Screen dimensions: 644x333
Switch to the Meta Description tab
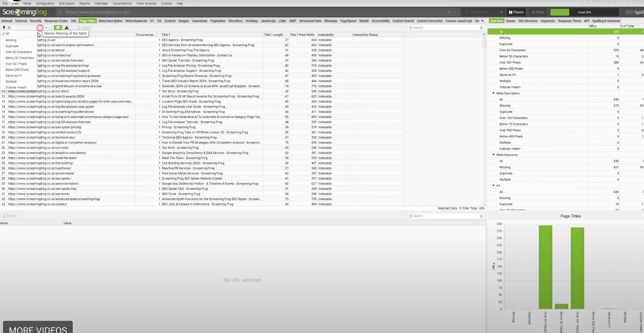tap(110, 21)
